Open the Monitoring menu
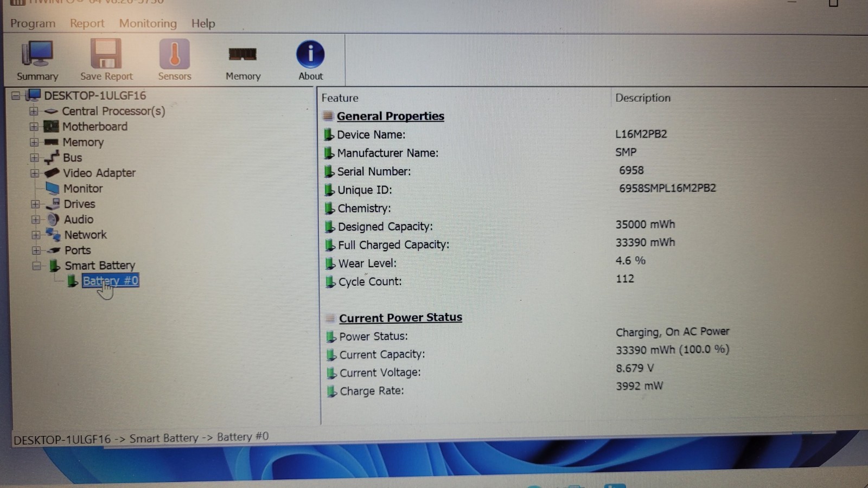 click(148, 23)
